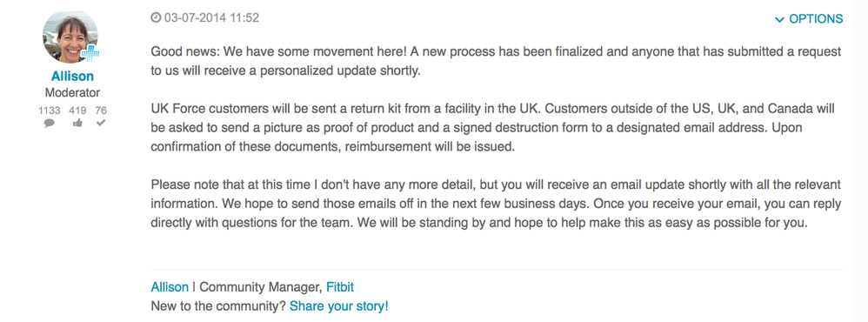Select the Moderator rank label
The height and width of the screenshot is (322, 868).
click(72, 92)
